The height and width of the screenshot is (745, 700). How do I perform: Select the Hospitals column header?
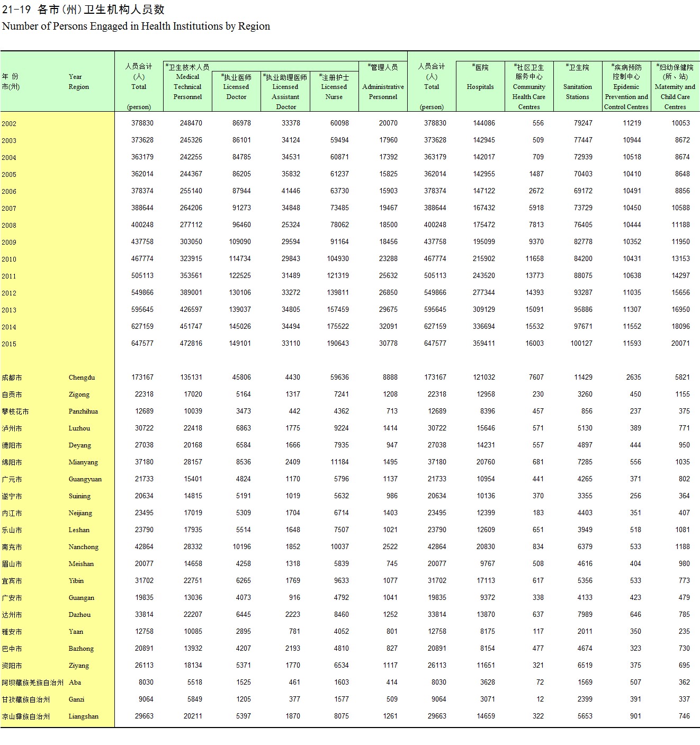[480, 87]
